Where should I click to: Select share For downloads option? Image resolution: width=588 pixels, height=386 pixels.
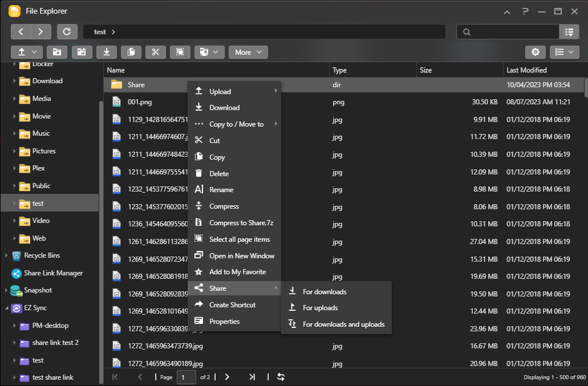(x=336, y=291)
